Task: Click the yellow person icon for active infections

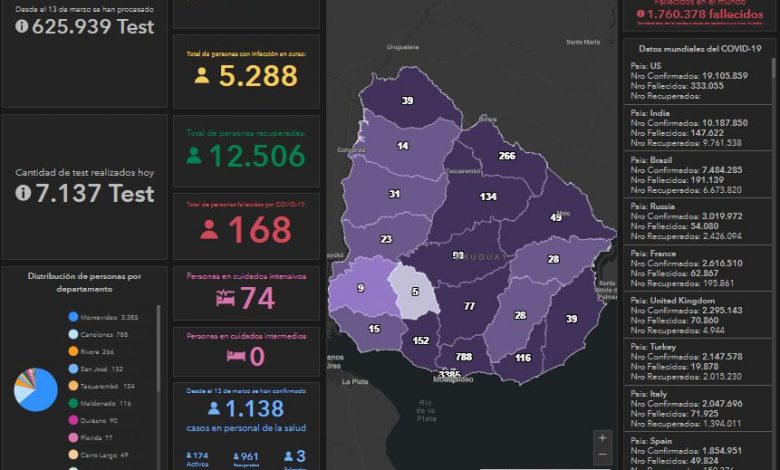Action: (x=202, y=76)
